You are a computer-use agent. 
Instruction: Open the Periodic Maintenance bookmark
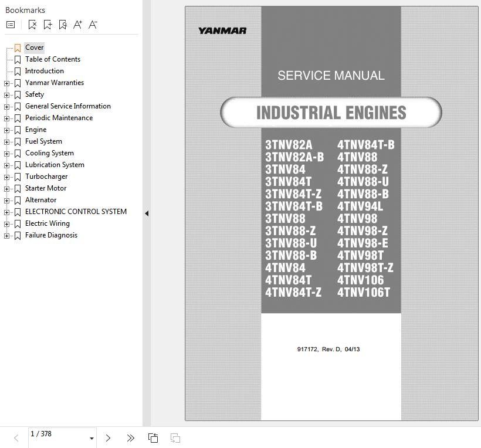(59, 118)
